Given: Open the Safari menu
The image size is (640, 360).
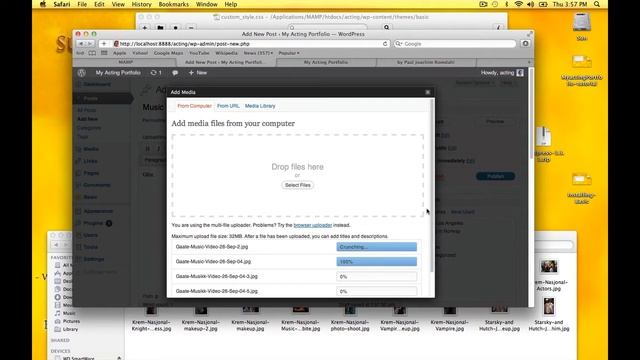Looking at the screenshot, I should (x=62, y=4).
